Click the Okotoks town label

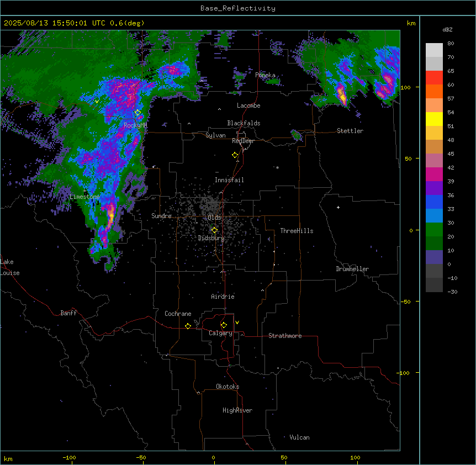[x=228, y=387]
